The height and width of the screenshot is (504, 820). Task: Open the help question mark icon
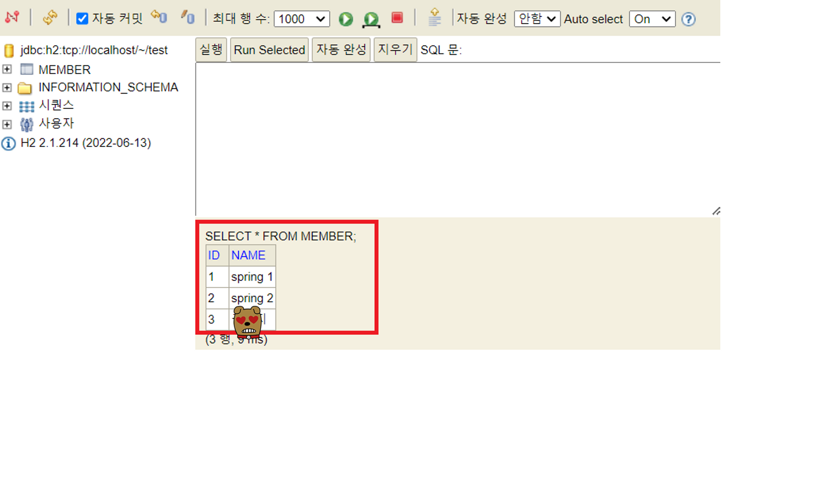[x=688, y=19]
